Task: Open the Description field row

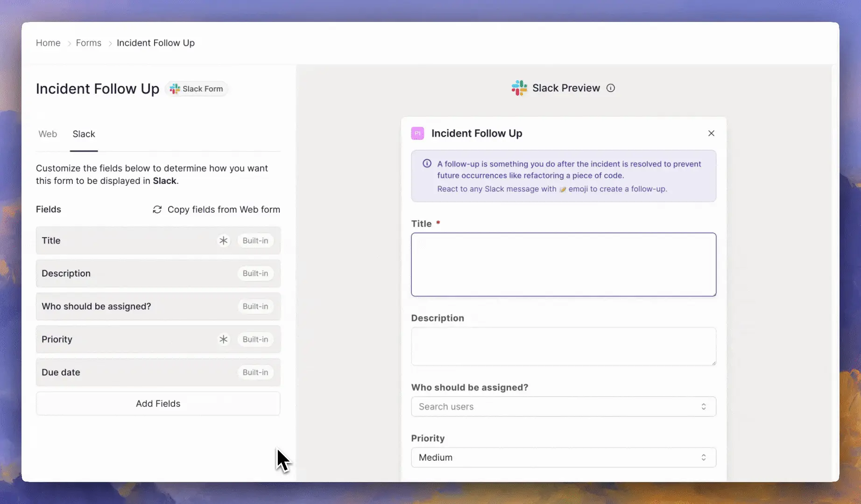Action: (x=158, y=273)
